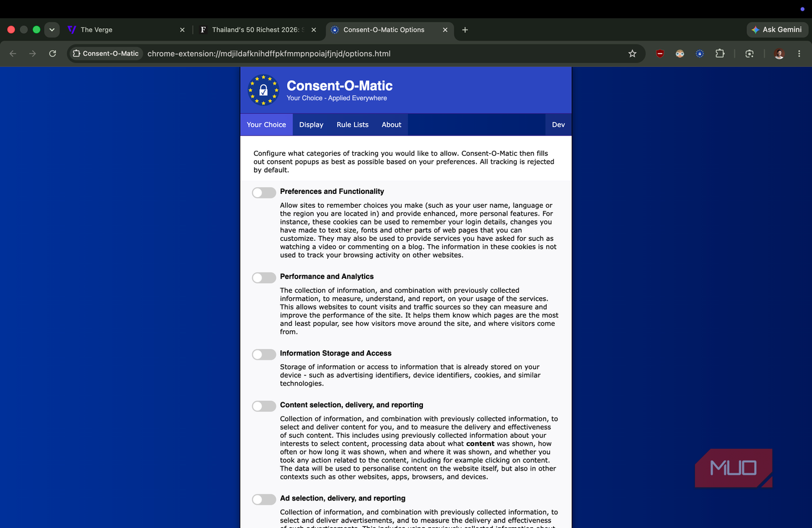Image resolution: width=812 pixels, height=528 pixels.
Task: Go back to the previous page
Action: point(13,54)
